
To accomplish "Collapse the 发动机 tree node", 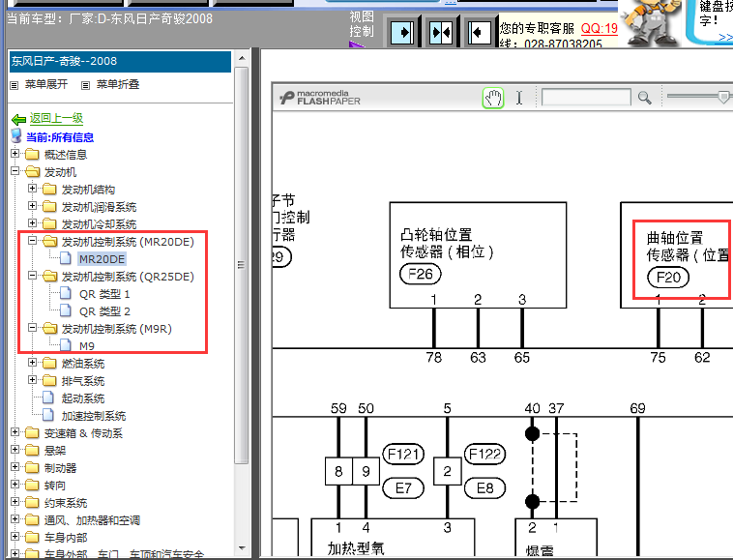I will click(15, 170).
